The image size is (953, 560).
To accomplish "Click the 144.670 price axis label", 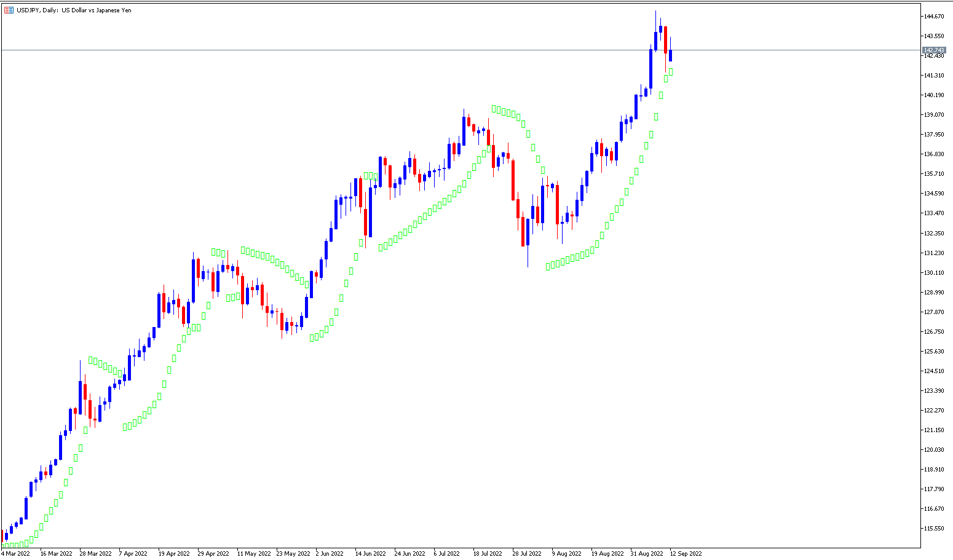I will click(x=934, y=16).
